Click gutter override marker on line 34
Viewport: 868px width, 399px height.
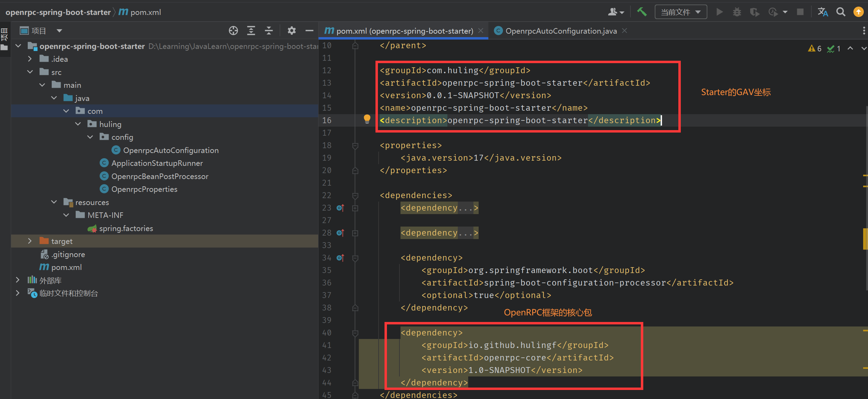click(x=340, y=258)
